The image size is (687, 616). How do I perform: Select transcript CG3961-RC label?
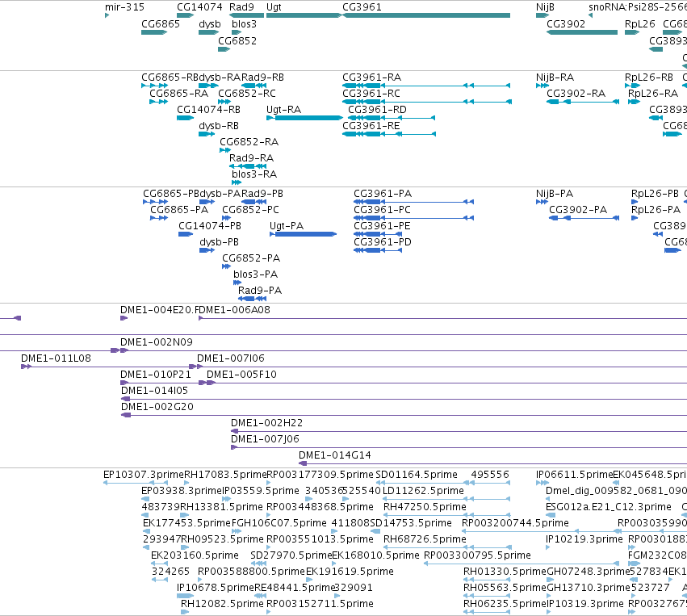(x=371, y=94)
